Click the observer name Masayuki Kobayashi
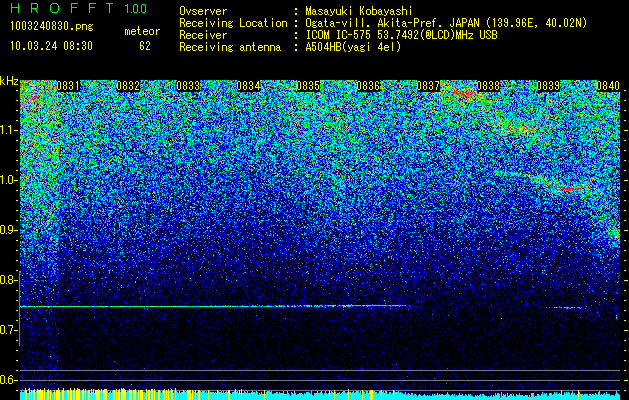The image size is (629, 400). (x=359, y=11)
